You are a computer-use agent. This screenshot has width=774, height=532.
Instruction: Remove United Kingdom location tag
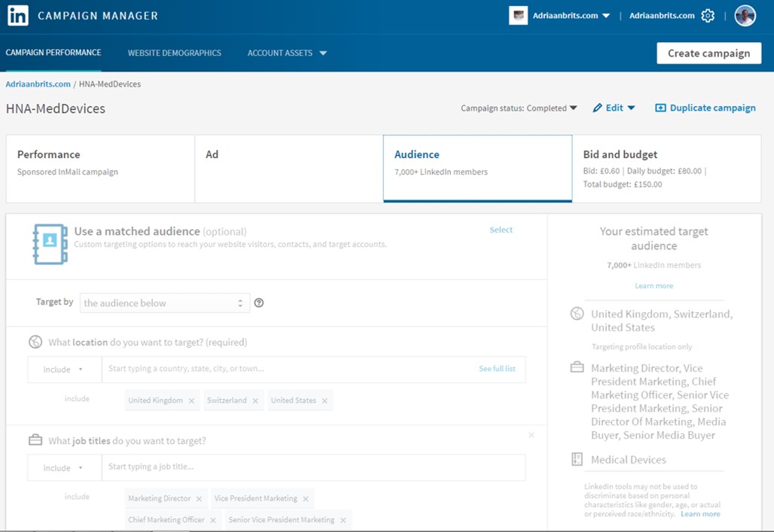191,401
